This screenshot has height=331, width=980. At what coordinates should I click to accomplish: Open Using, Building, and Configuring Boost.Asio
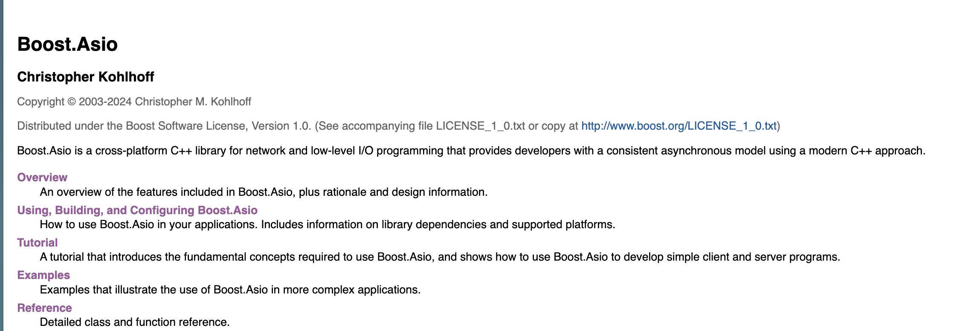[137, 210]
